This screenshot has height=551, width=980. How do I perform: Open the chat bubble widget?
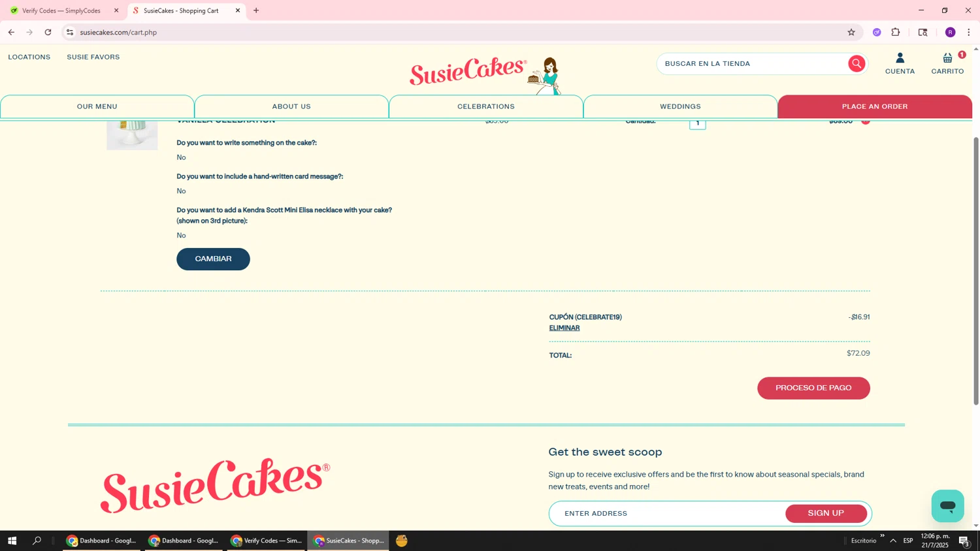coord(947,506)
